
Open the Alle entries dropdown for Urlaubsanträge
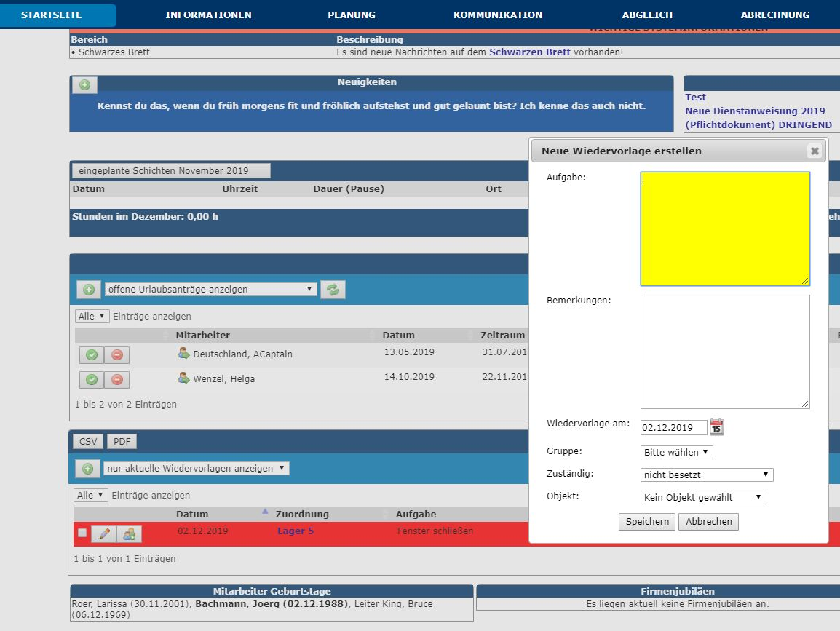click(x=92, y=316)
